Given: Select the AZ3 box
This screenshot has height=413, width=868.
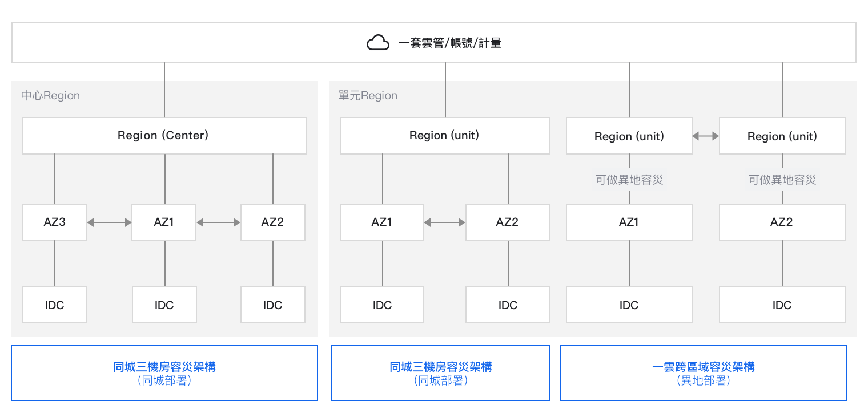Looking at the screenshot, I should pyautogui.click(x=55, y=222).
